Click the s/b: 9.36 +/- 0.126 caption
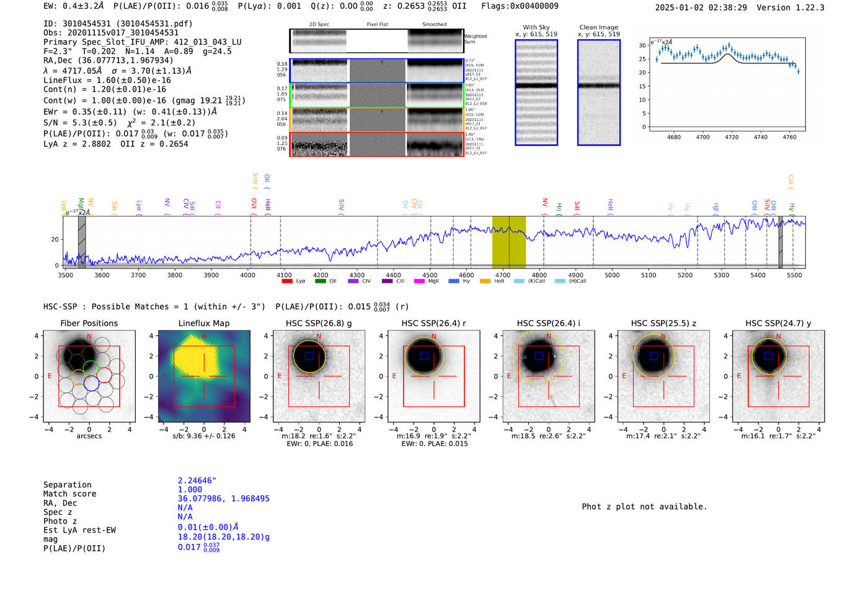This screenshot has width=868, height=591. click(x=204, y=436)
